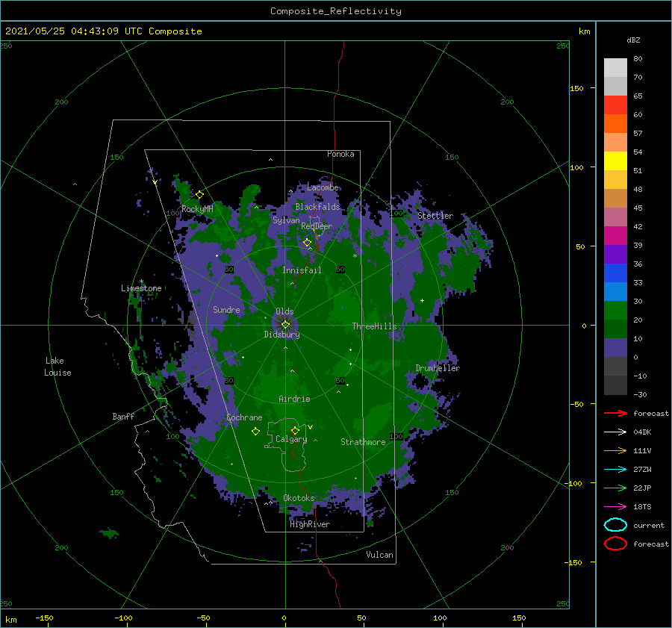This screenshot has width=672, height=628.
Task: Click the white 04DK arrow icon
Action: (x=615, y=432)
